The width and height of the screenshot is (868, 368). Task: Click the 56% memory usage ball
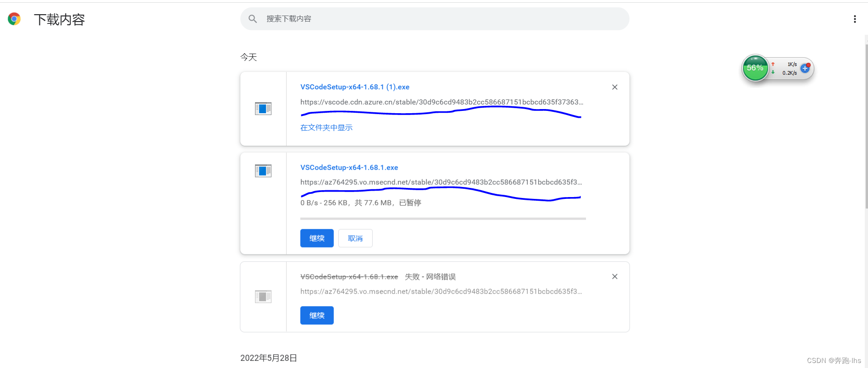pos(755,68)
